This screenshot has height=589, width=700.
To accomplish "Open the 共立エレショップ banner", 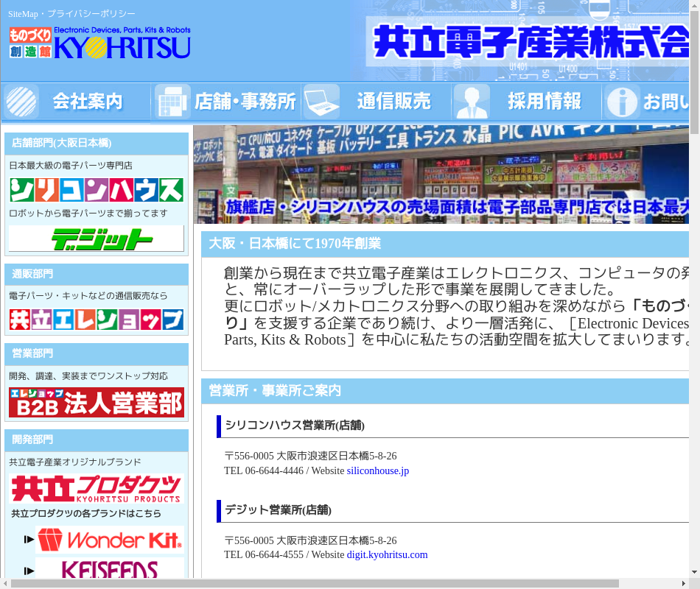I will pos(97,320).
